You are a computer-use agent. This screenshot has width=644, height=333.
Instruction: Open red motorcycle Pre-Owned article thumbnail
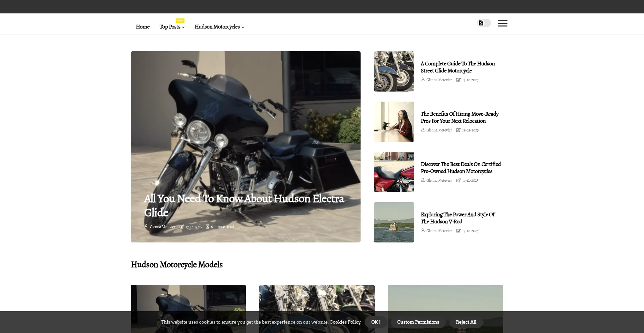click(394, 172)
